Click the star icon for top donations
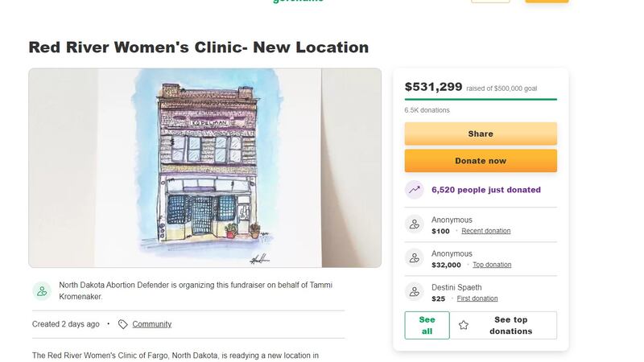 click(x=464, y=325)
